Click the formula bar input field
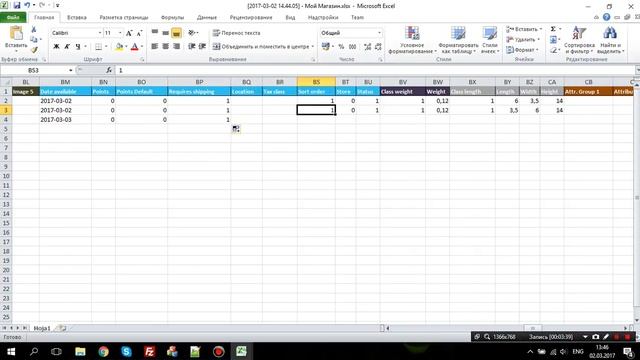The image size is (640, 360). point(376,70)
